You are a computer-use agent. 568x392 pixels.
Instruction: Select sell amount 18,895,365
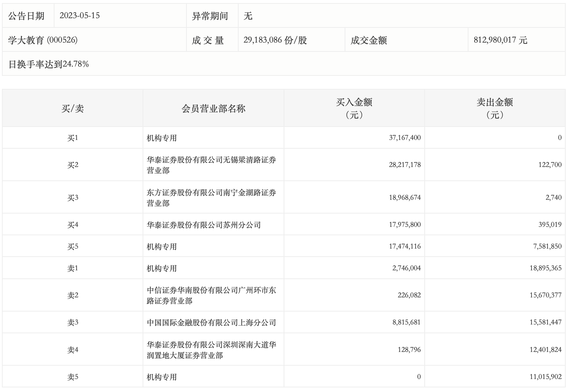click(x=546, y=268)
